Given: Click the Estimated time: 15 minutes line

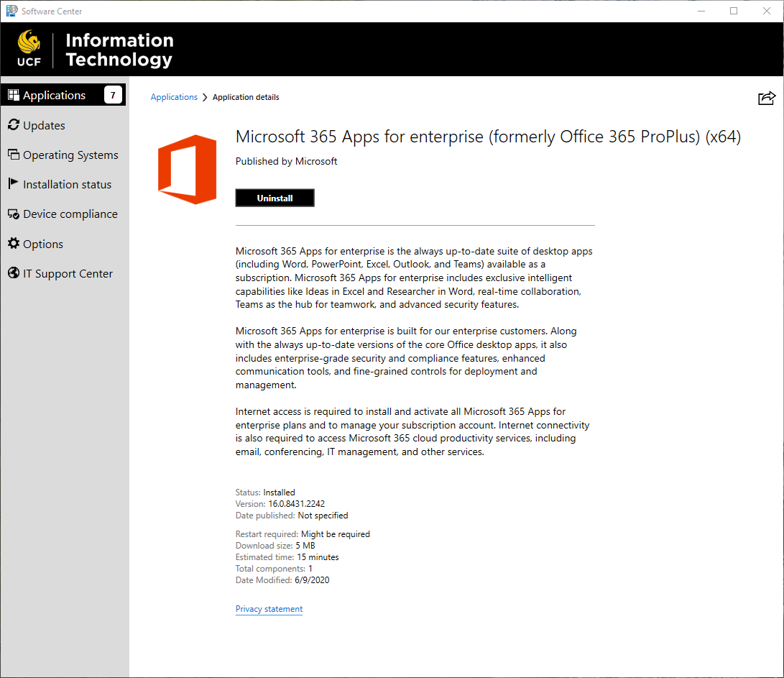Looking at the screenshot, I should (x=287, y=557).
